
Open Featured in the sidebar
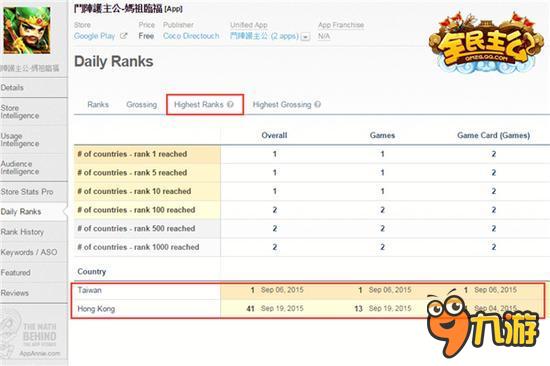click(x=34, y=273)
